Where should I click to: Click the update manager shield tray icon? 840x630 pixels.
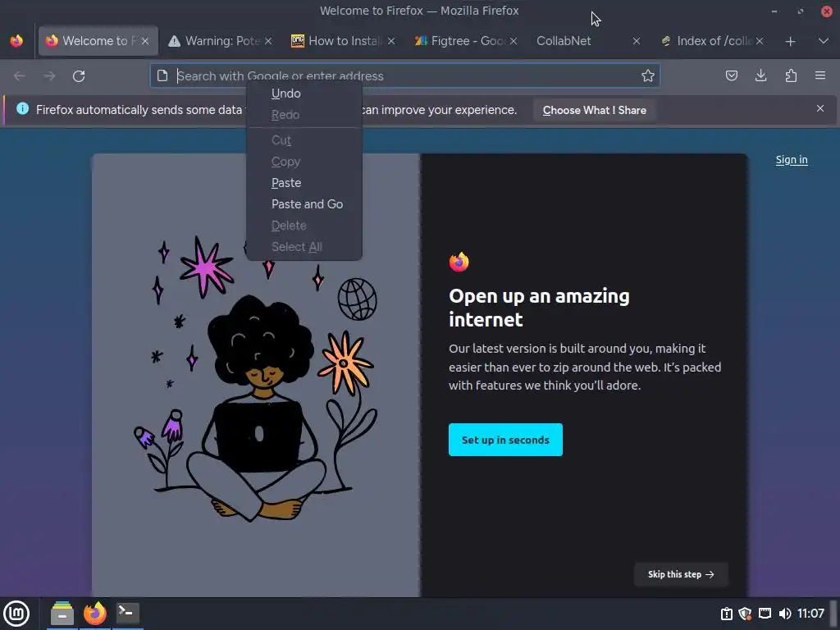745,614
